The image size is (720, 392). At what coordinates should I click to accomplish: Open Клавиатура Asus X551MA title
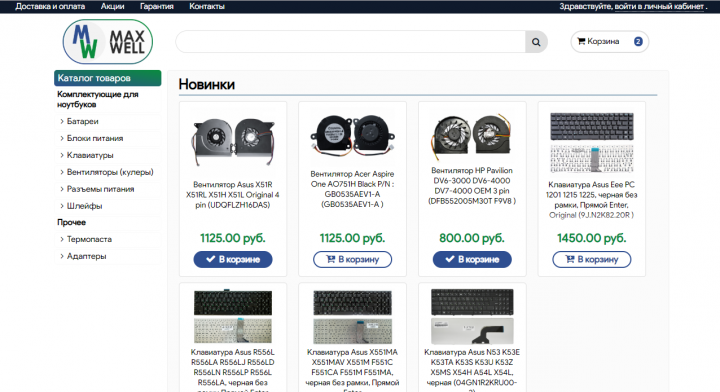point(352,370)
